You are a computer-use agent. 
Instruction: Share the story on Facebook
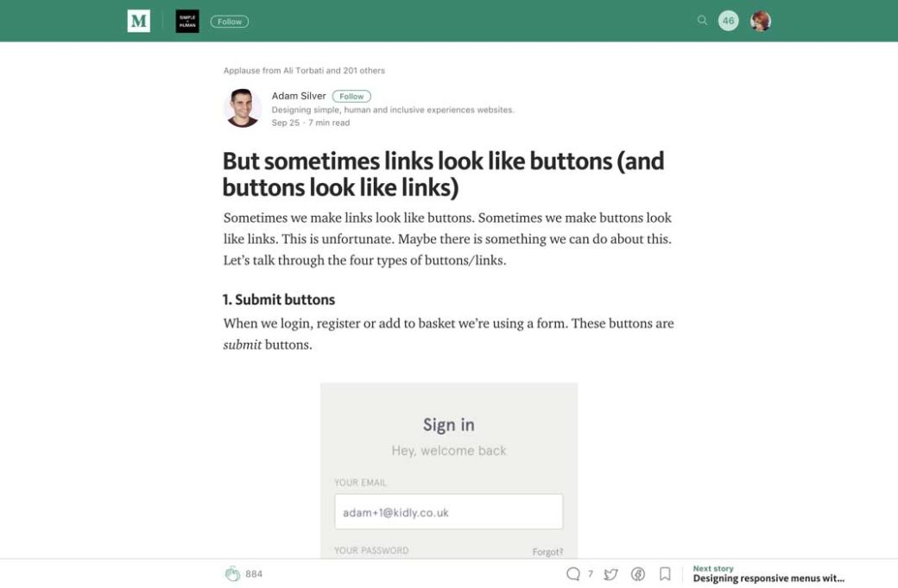pos(638,573)
